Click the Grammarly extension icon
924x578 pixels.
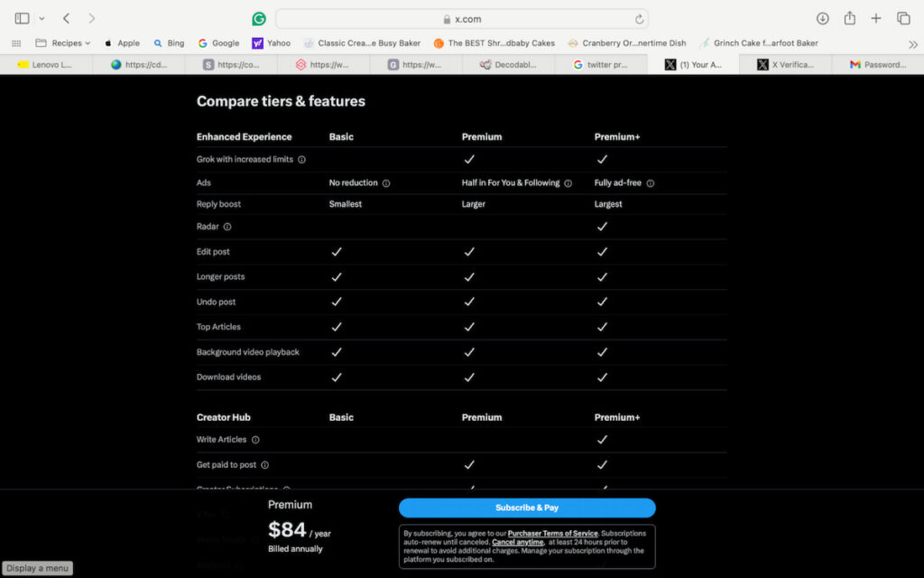pyautogui.click(x=259, y=19)
